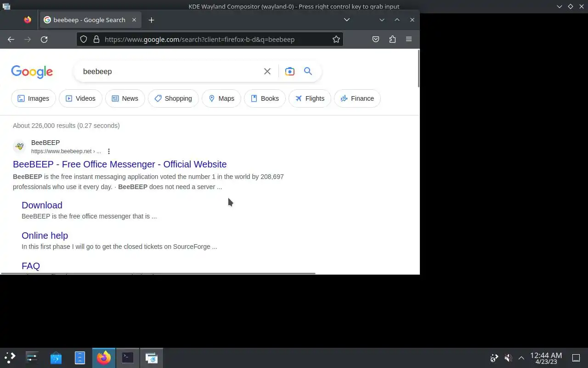Open System Settings from taskbar
588x368 pixels.
pyautogui.click(x=32, y=357)
